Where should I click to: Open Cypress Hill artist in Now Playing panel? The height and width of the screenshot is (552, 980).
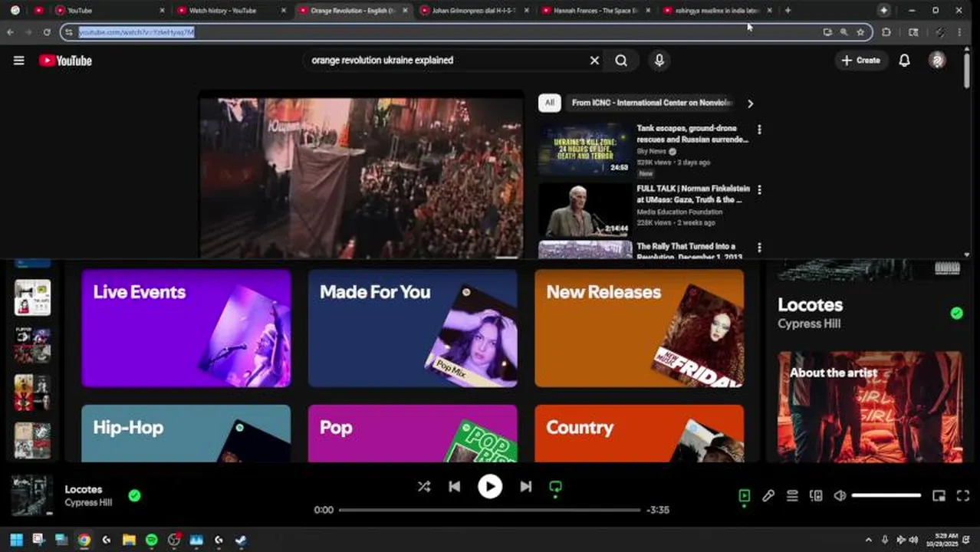click(x=809, y=324)
